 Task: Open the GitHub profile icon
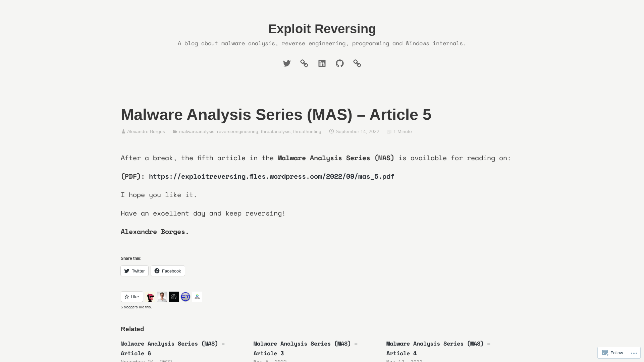point(340,63)
